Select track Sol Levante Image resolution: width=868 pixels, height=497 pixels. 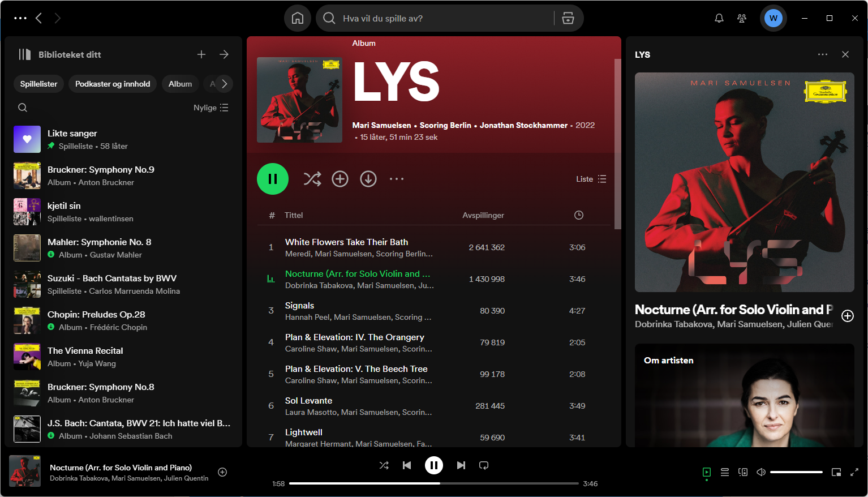(433, 406)
